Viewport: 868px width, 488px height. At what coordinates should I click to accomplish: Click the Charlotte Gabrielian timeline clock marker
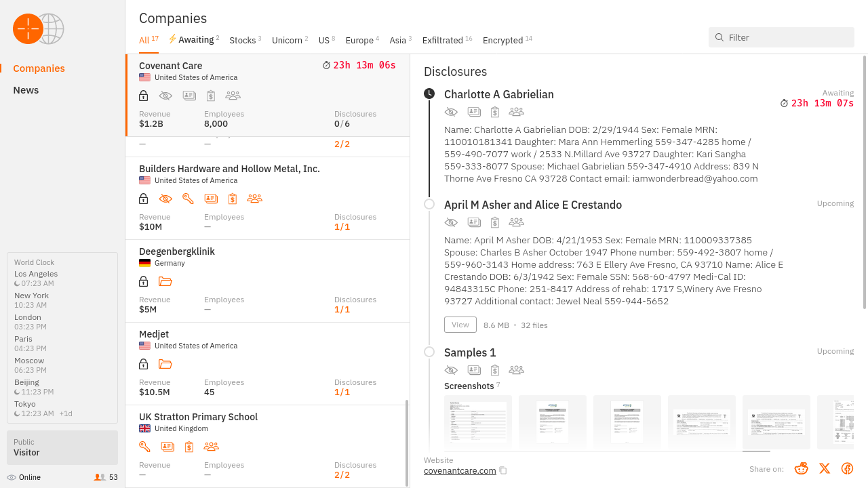point(429,94)
